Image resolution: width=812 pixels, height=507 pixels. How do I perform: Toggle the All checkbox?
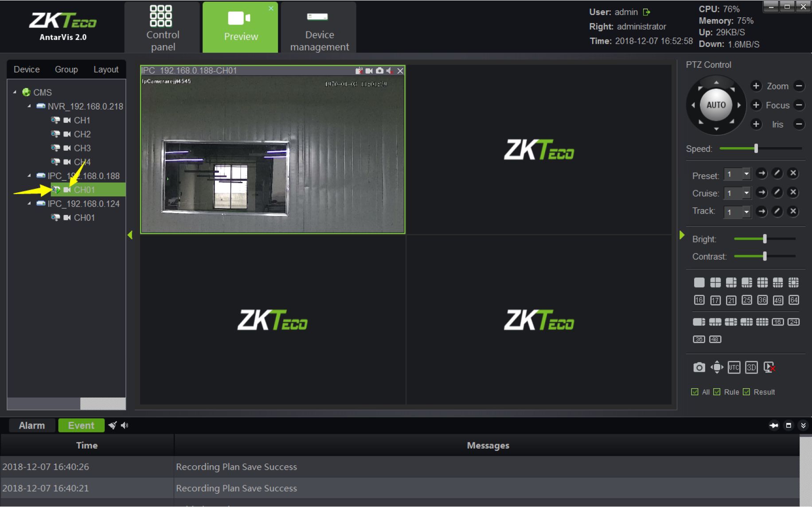coord(695,392)
